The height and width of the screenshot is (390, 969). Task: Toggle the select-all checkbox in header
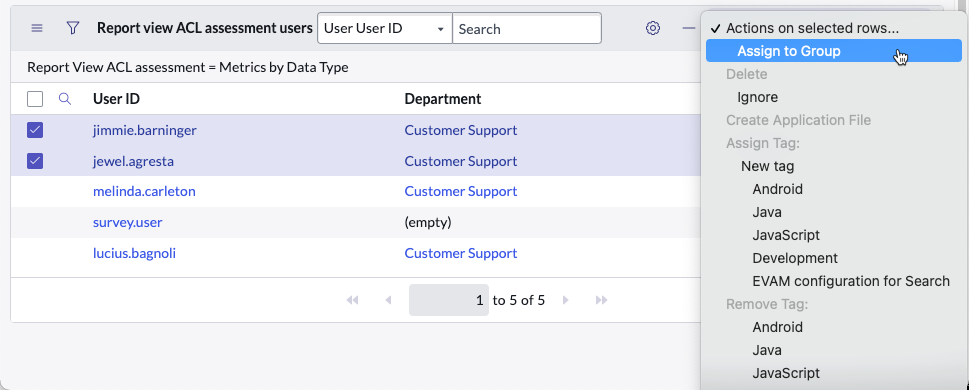(x=35, y=99)
